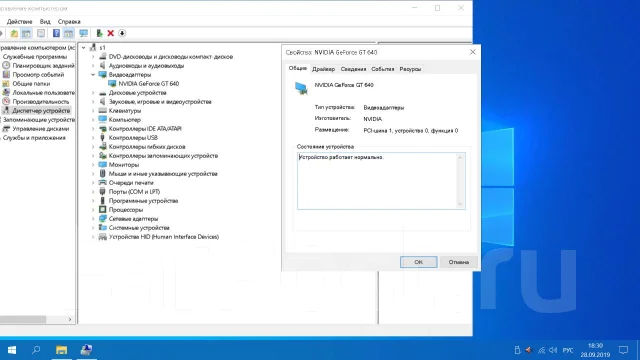This screenshot has width=640, height=360.
Task: Switch to the Сведения tab
Action: [x=353, y=69]
